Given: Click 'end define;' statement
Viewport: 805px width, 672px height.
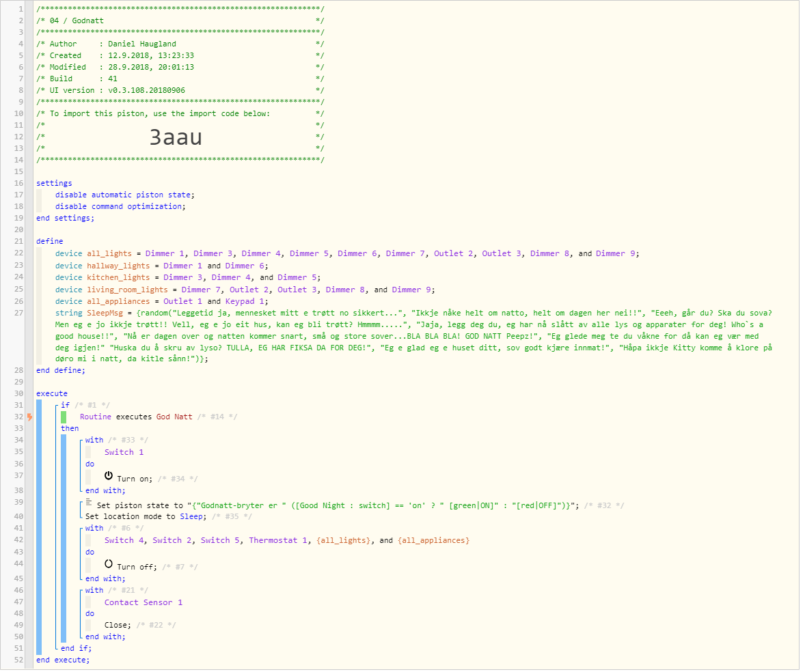Looking at the screenshot, I should point(61,372).
